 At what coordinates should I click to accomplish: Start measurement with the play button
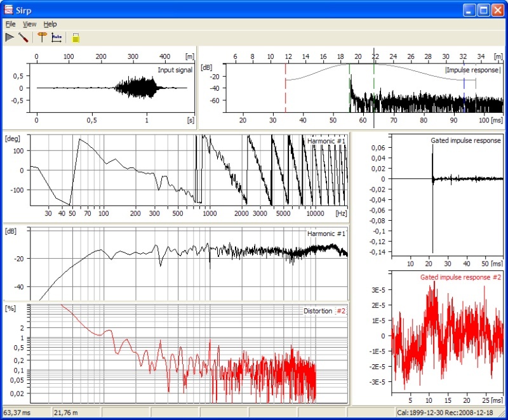pyautogui.click(x=10, y=37)
